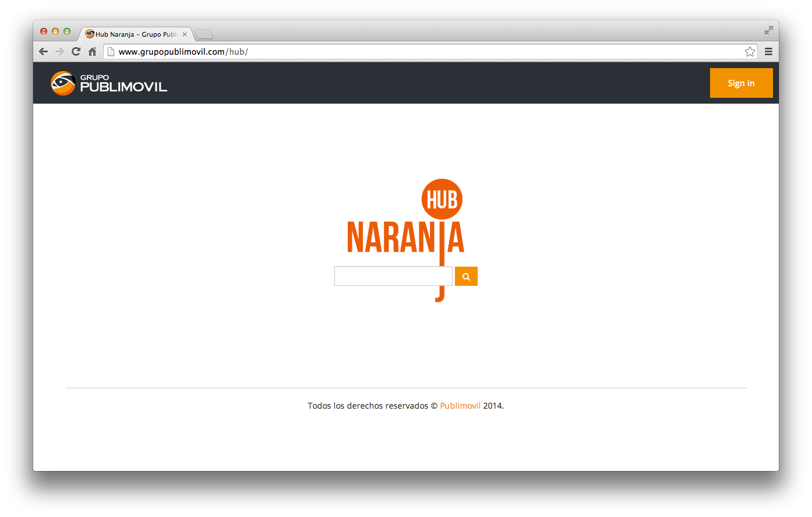Click the orange search magnifier button
Image resolution: width=812 pixels, height=517 pixels.
(x=466, y=277)
